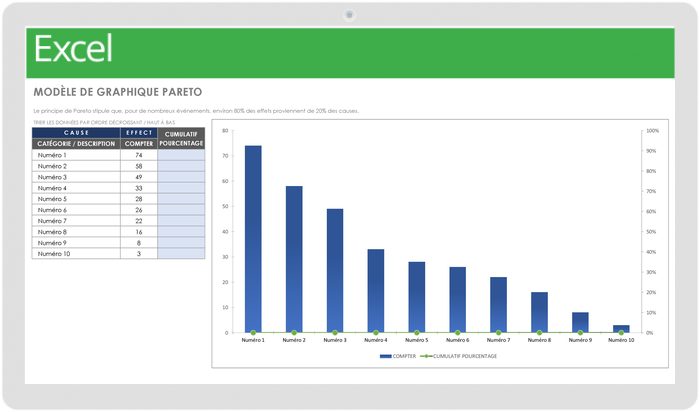Click empty cumulative percentage cell in Numéro 5 row
This screenshot has height=412, width=700.
pyautogui.click(x=181, y=199)
